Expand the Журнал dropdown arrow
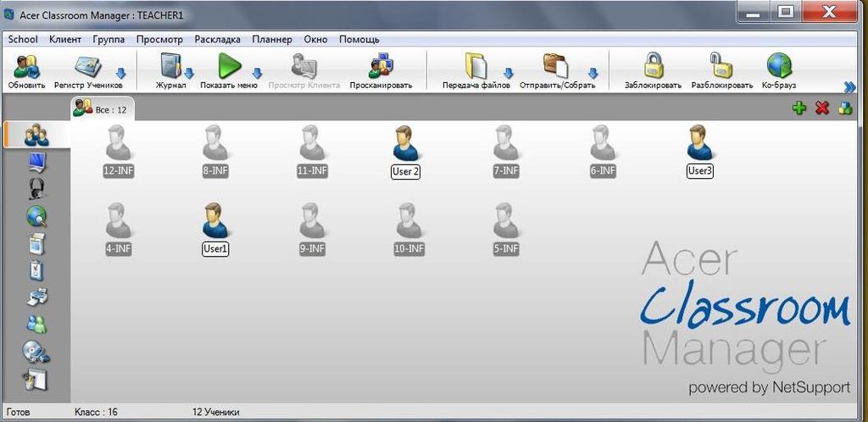The width and height of the screenshot is (868, 422). pos(189,74)
